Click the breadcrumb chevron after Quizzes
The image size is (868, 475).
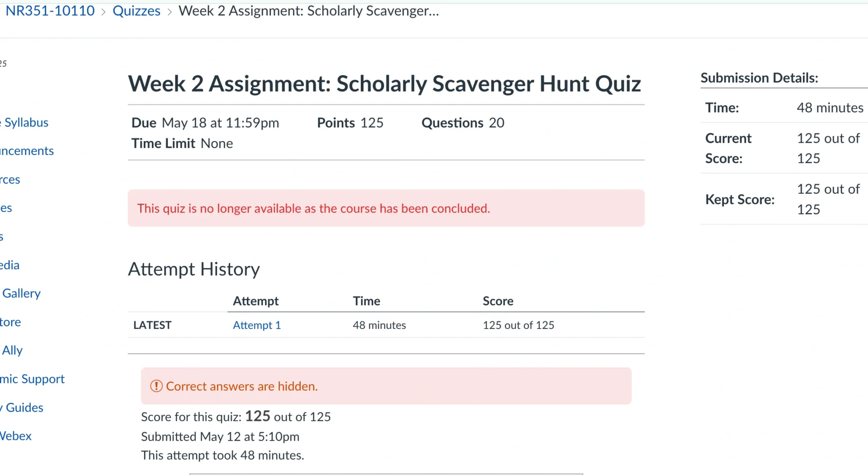pos(170,12)
